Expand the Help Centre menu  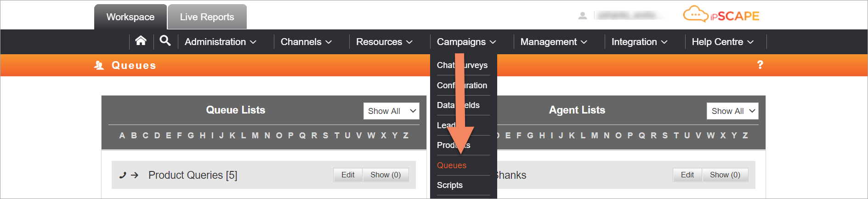(x=723, y=42)
